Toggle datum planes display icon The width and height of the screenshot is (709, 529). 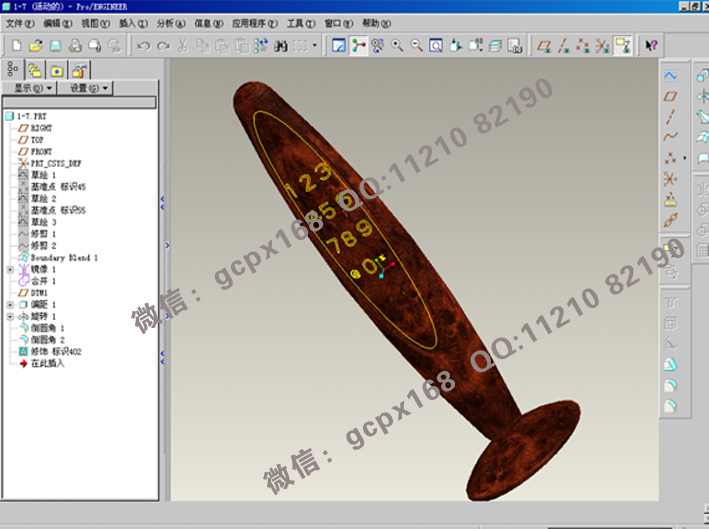pyautogui.click(x=544, y=45)
